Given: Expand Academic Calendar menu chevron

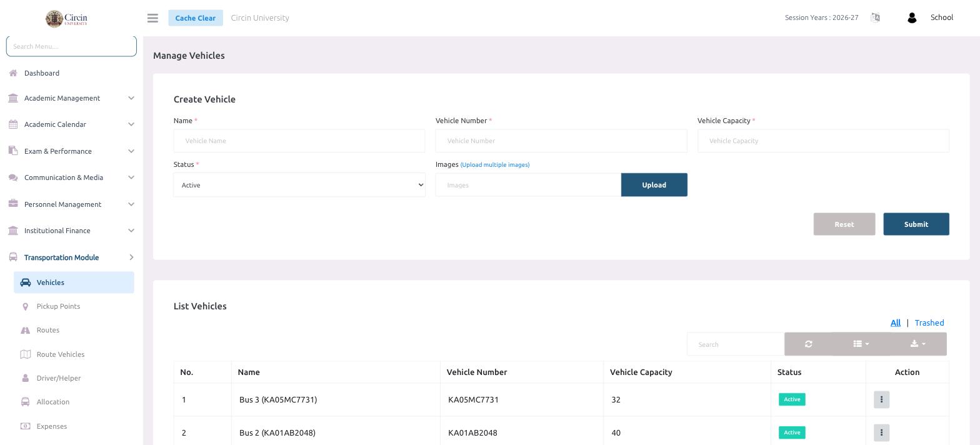Looking at the screenshot, I should coord(131,124).
